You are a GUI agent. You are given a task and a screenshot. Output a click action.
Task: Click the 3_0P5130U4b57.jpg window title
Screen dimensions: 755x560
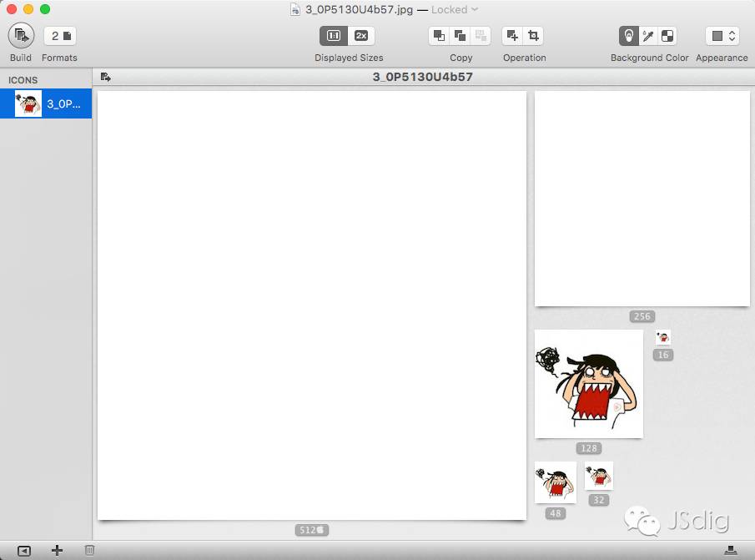coord(360,10)
